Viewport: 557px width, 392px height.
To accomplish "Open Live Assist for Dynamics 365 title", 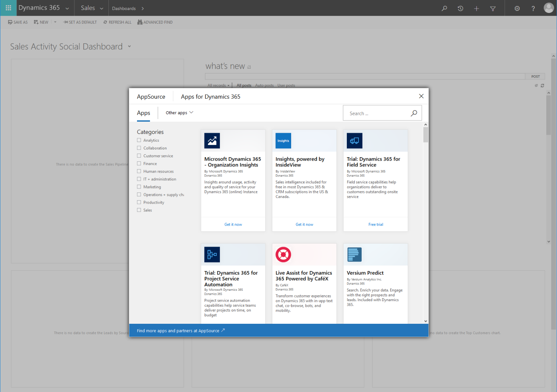I will [x=304, y=276].
